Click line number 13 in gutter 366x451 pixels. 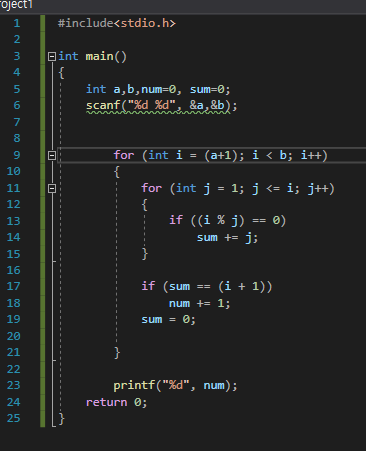click(x=13, y=221)
